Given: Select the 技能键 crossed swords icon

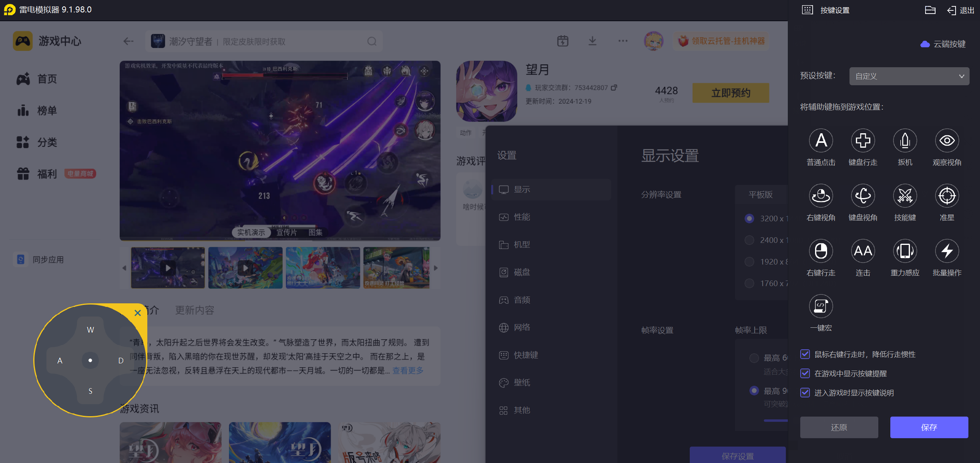Looking at the screenshot, I should (x=905, y=196).
